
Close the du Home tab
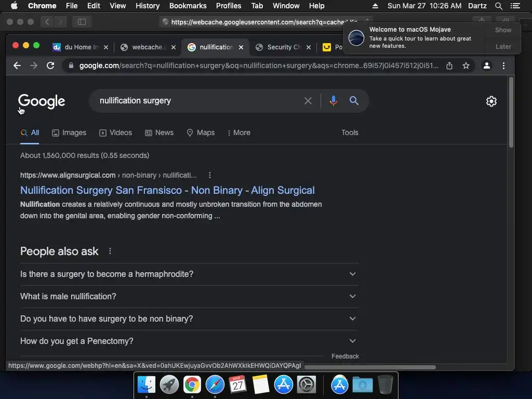tap(106, 47)
